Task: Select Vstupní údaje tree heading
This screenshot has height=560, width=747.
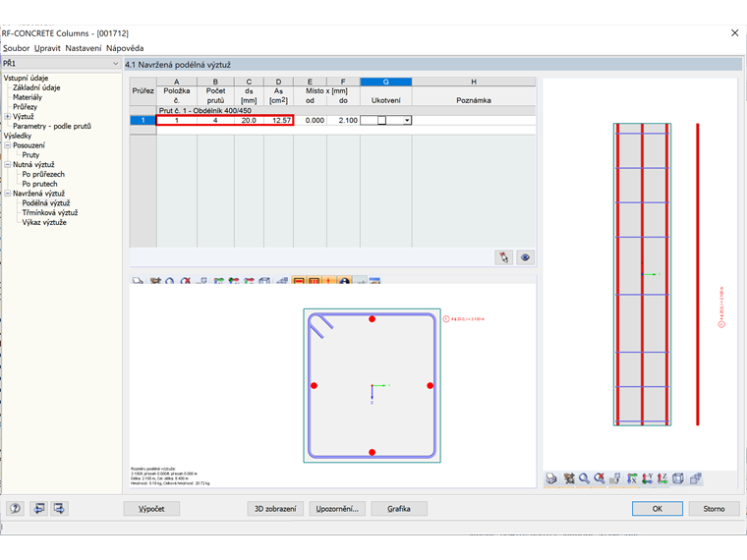Action: tap(26, 78)
